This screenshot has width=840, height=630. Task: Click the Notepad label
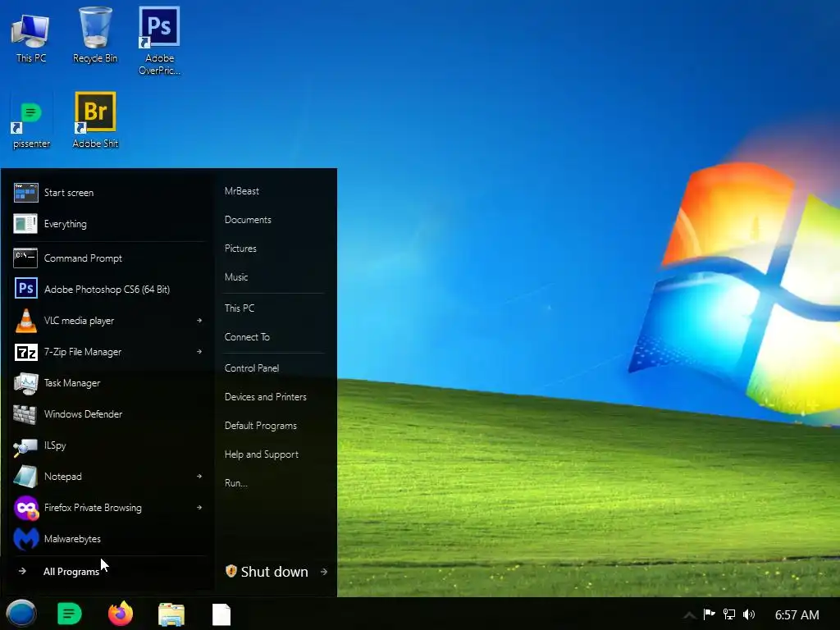click(x=62, y=477)
